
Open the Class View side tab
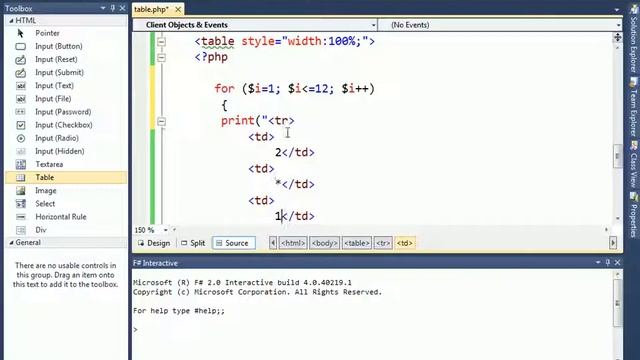pos(633,165)
